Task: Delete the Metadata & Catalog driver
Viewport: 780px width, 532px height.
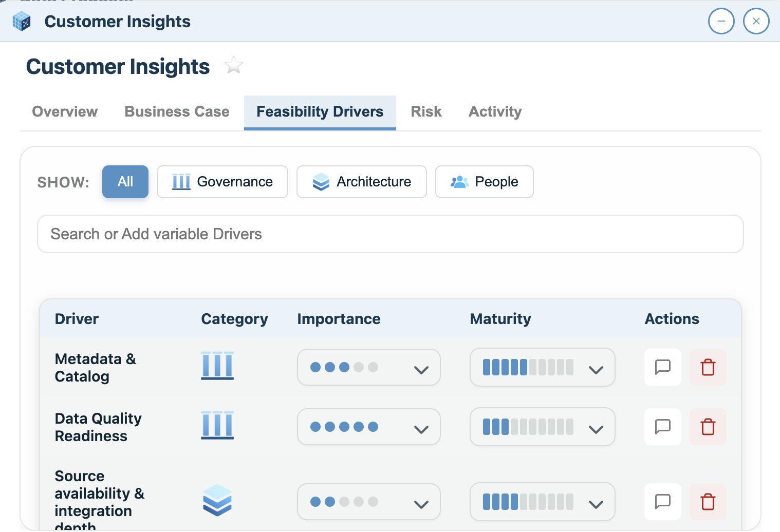Action: click(x=708, y=367)
